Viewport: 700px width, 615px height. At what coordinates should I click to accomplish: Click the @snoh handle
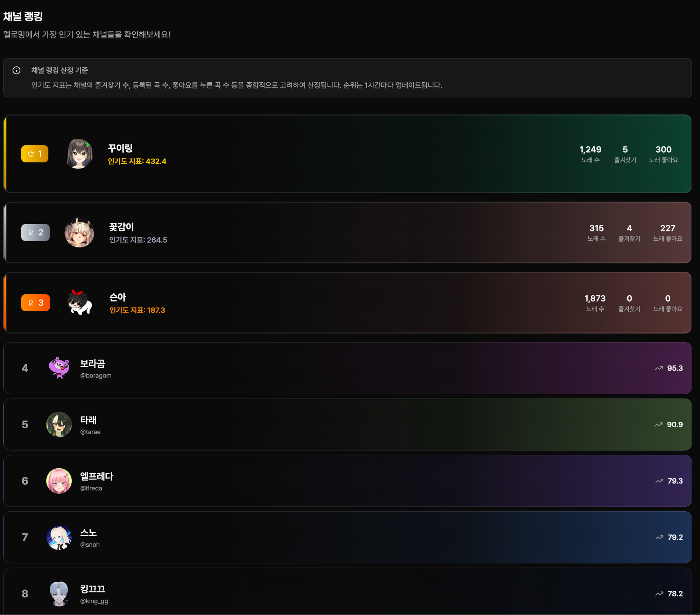point(90,545)
